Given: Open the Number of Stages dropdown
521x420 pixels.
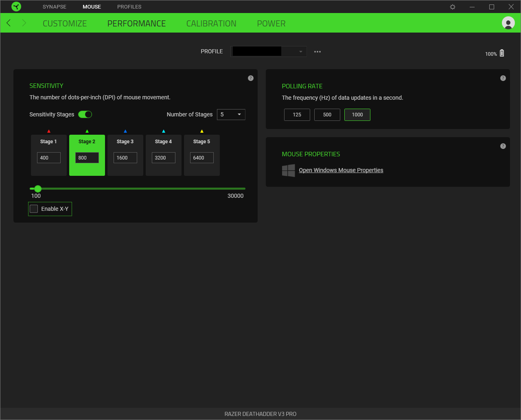Looking at the screenshot, I should [231, 114].
